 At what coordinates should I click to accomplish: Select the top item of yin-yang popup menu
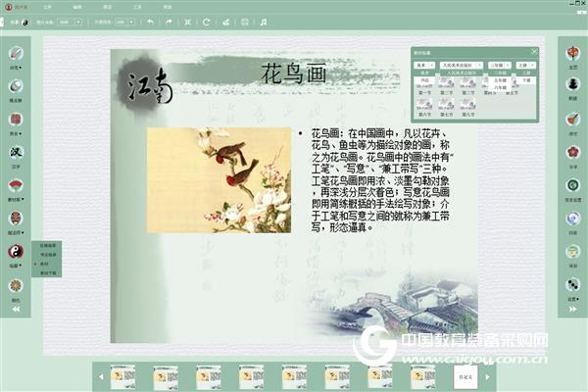tap(48, 246)
